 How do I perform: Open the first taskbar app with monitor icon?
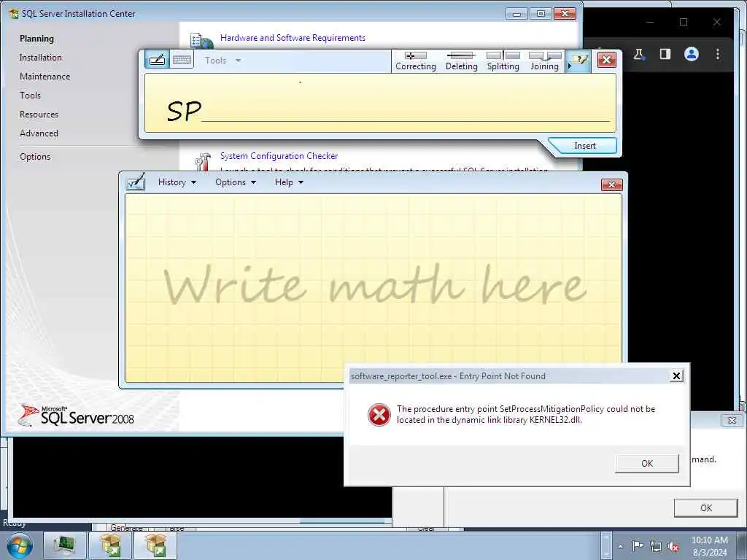(65, 545)
